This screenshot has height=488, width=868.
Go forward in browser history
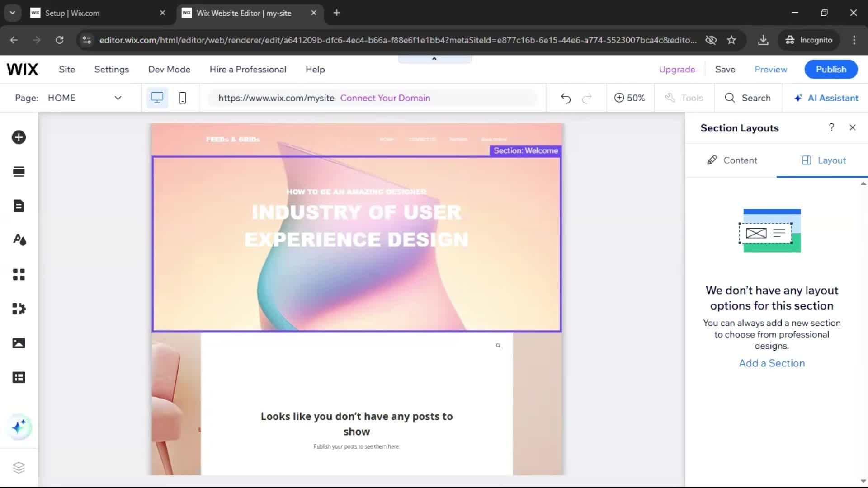click(x=36, y=40)
